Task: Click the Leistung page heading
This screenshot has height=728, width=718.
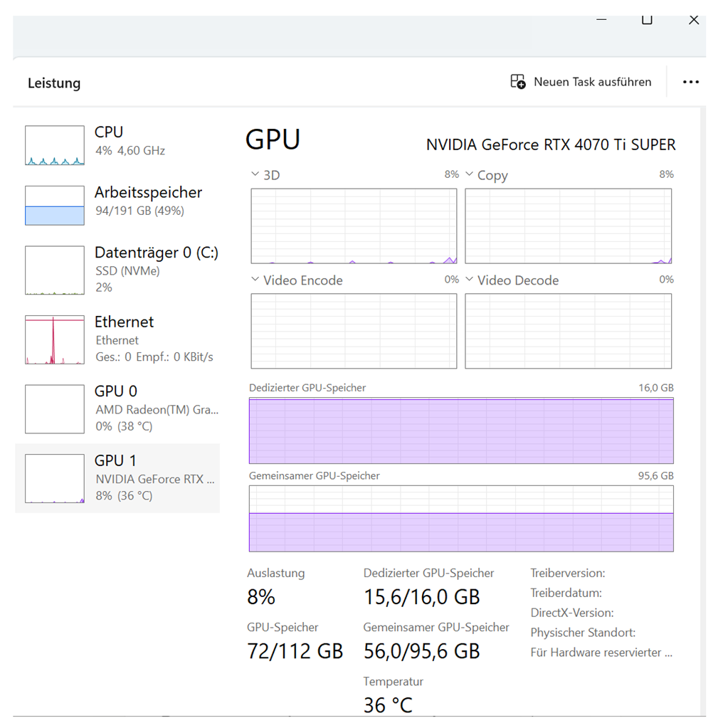Action: (54, 83)
